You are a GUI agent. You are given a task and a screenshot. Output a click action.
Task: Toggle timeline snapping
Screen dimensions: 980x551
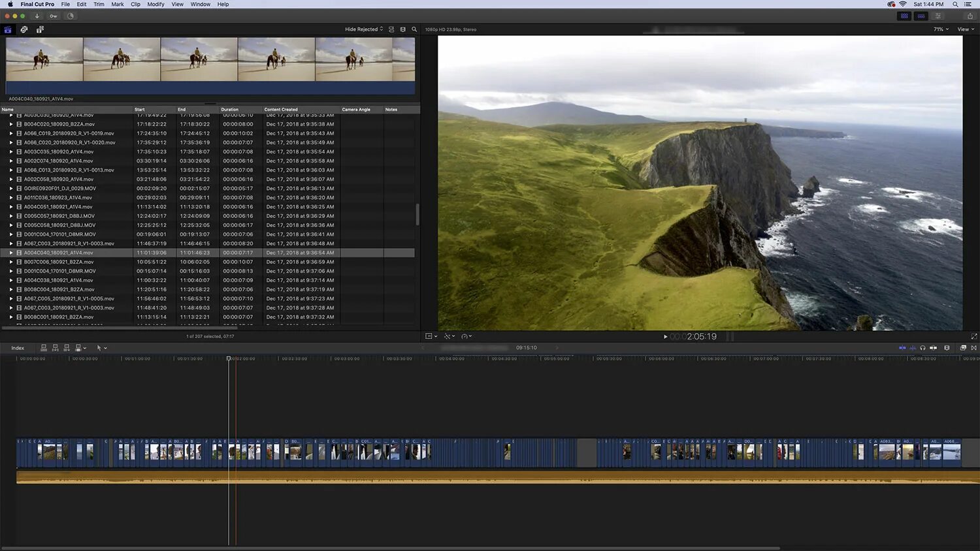(933, 348)
